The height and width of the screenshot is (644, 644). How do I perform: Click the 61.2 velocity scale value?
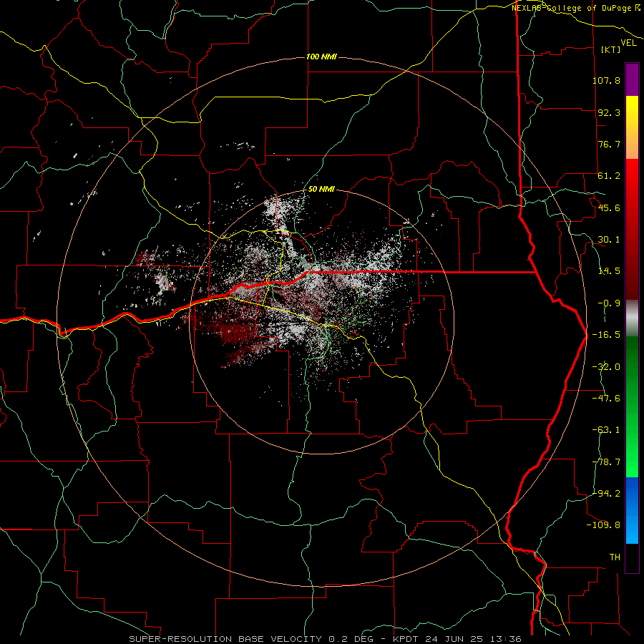coord(609,176)
